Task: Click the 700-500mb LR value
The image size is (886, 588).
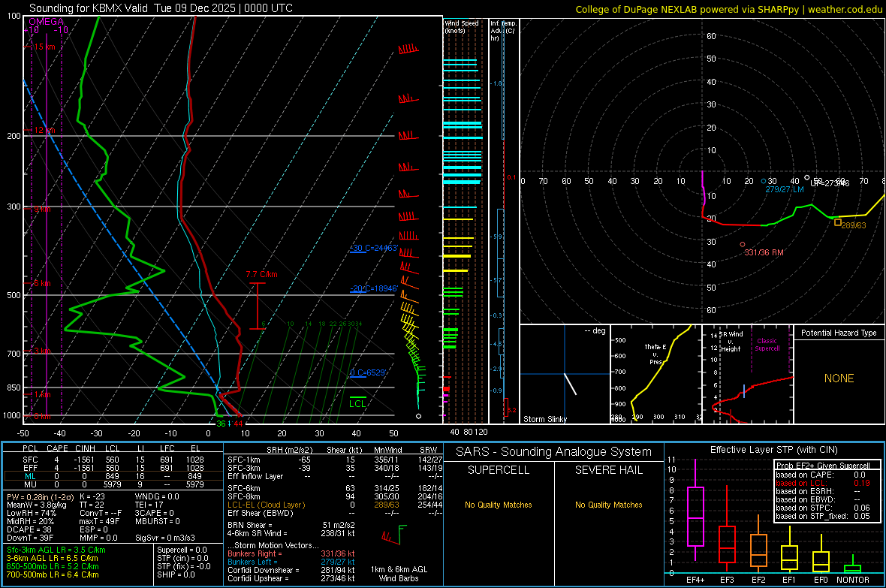Action: (53, 574)
